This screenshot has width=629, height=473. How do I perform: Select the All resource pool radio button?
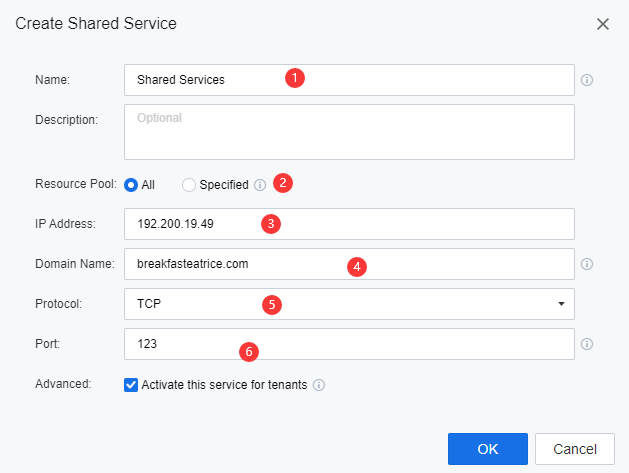[131, 185]
